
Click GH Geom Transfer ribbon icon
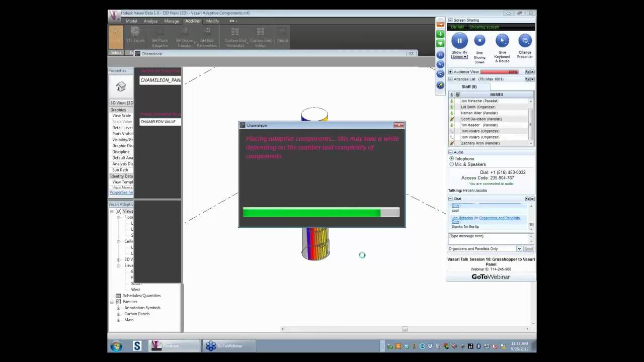(x=184, y=32)
